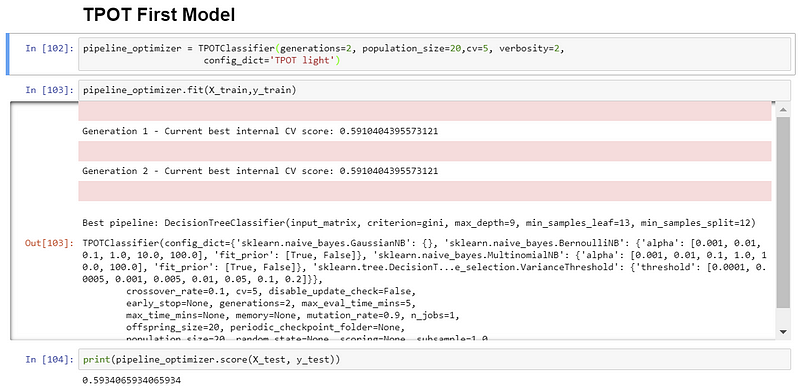The image size is (800, 391).
Task: Click the output scrollbar down arrow
Action: 783,332
